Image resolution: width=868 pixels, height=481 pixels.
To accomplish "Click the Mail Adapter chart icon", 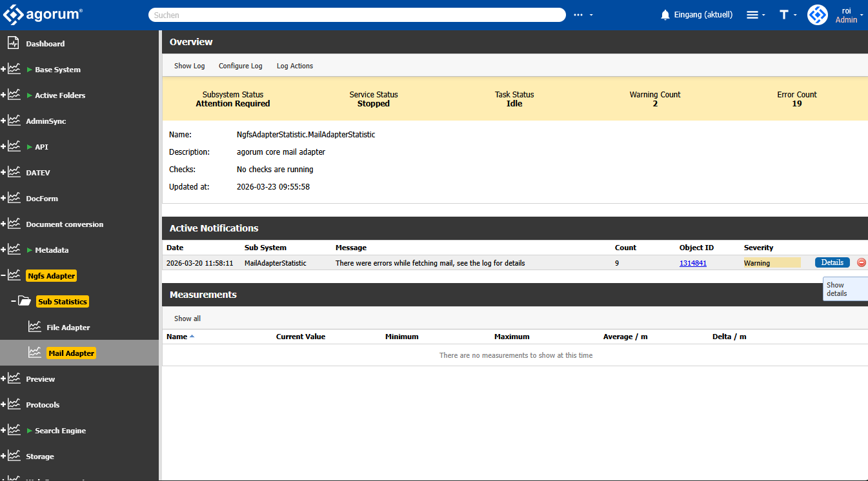I will (35, 353).
